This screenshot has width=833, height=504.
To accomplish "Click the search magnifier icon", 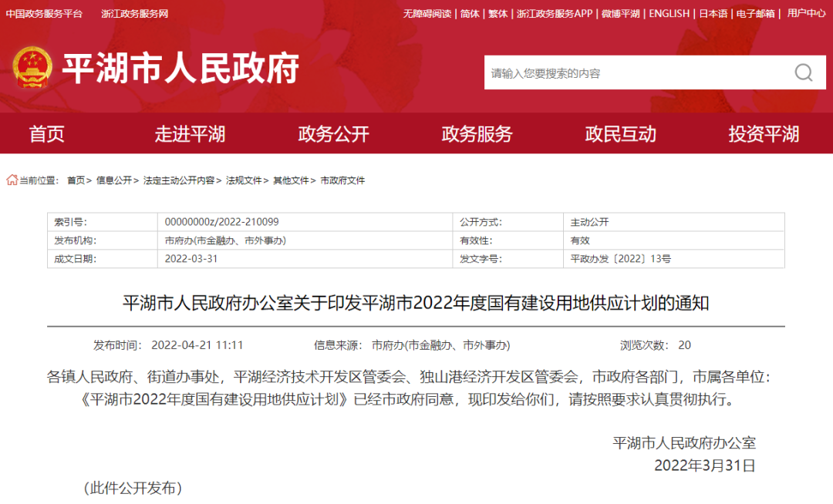I will pos(803,72).
